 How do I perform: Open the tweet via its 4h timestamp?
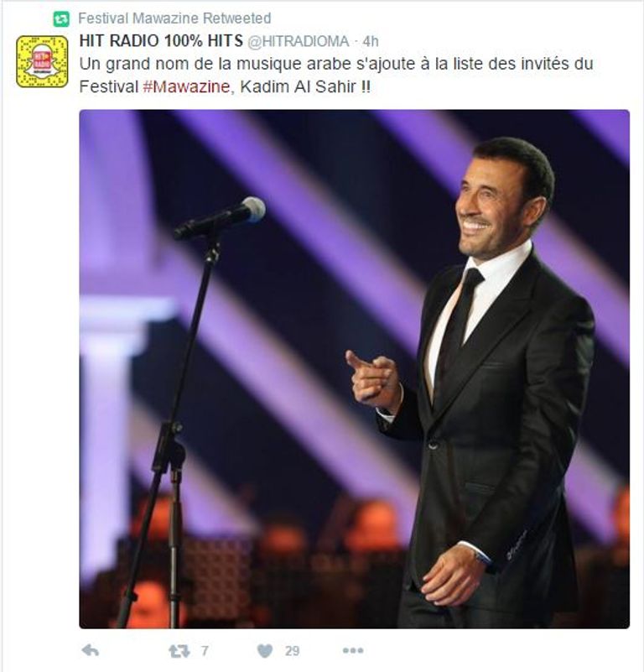(371, 41)
